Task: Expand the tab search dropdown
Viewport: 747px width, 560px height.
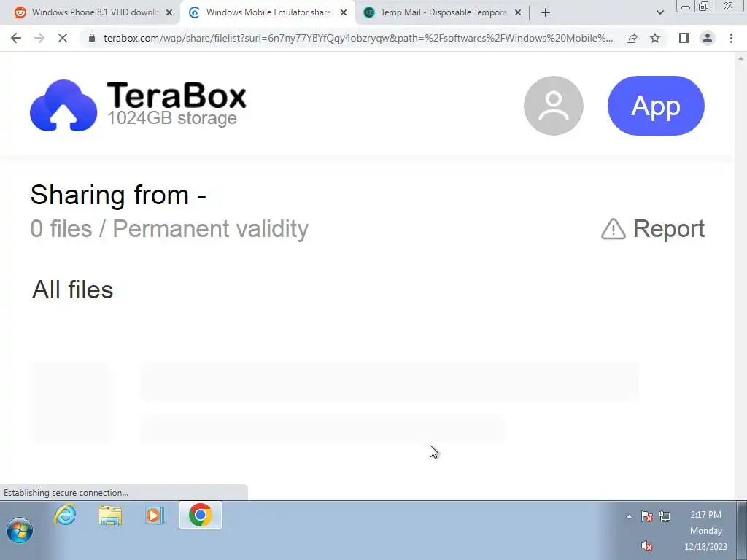Action: (659, 12)
